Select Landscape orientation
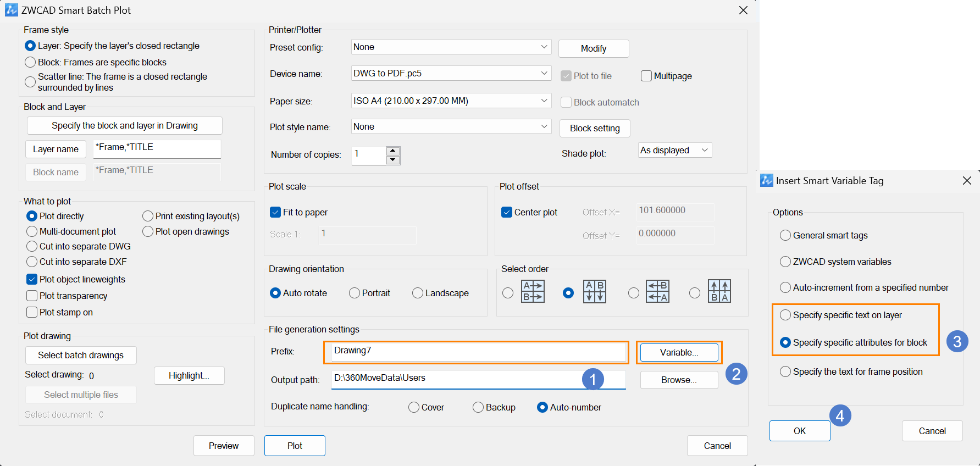980x466 pixels. 418,293
